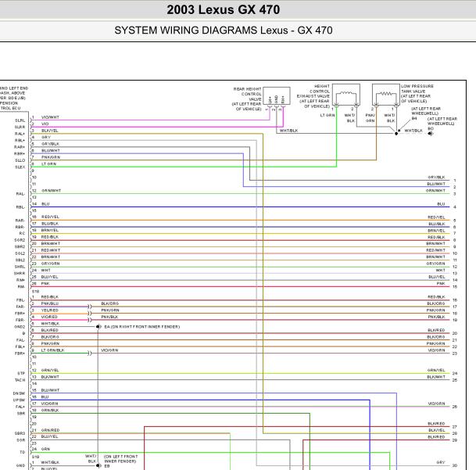Viewport: 476px width, 470px height.
Task: Click the "FAL+" terminal label
Action: click(x=20, y=407)
